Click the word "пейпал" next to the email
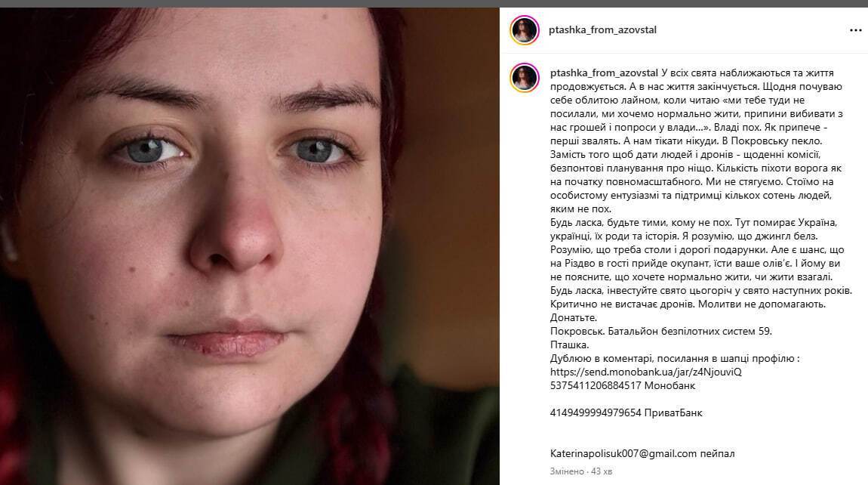Screen dimensions: 868x485 (x=717, y=453)
